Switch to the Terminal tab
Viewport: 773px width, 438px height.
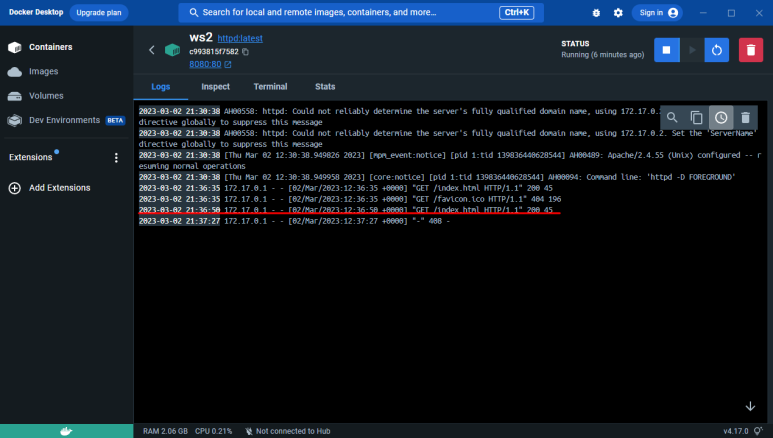[x=270, y=87]
